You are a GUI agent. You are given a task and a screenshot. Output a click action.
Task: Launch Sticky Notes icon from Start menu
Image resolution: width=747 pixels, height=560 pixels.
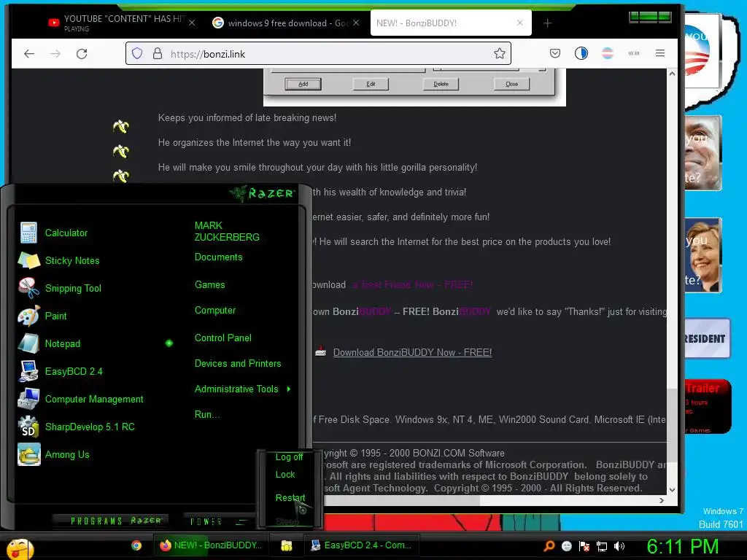point(28,260)
